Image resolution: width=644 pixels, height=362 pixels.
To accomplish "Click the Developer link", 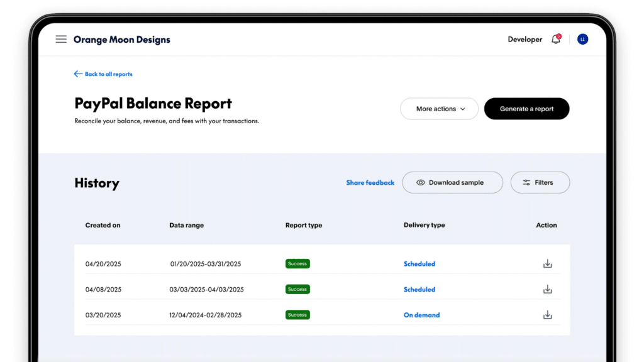I will tap(525, 40).
